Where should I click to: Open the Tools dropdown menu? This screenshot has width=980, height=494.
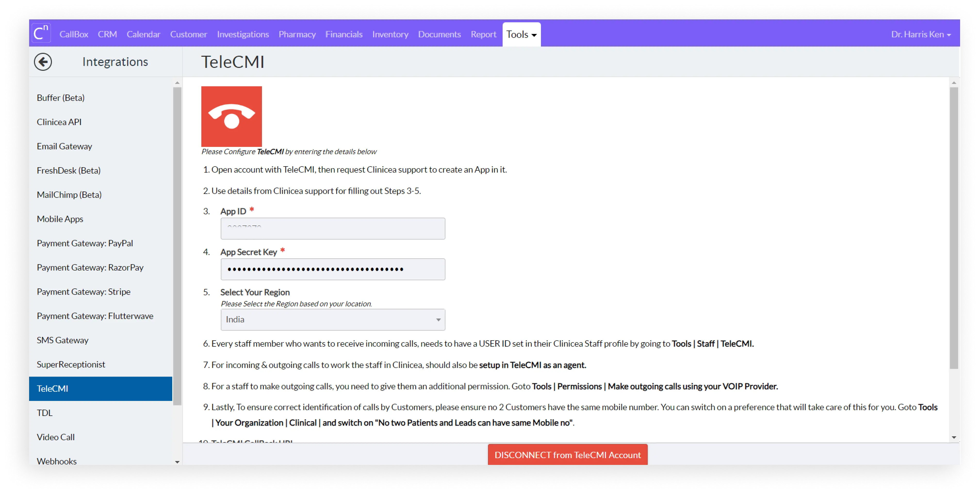pos(521,34)
